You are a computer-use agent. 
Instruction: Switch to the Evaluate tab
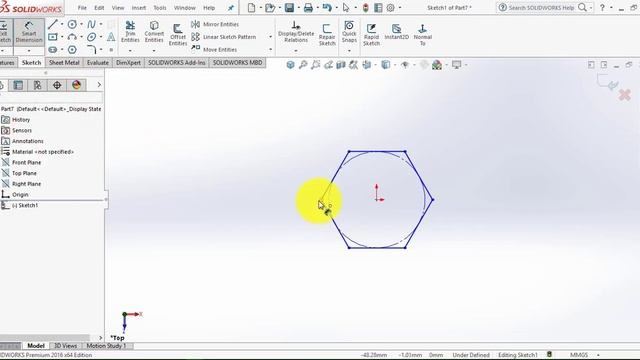(98, 62)
